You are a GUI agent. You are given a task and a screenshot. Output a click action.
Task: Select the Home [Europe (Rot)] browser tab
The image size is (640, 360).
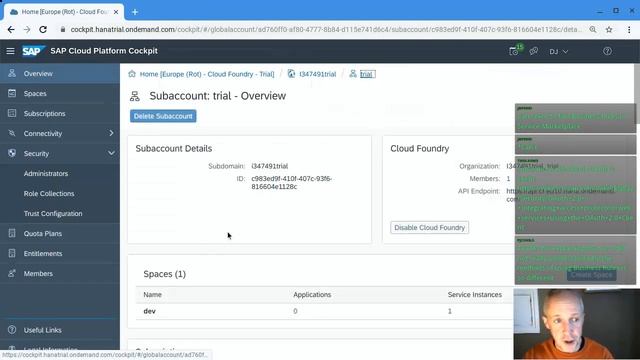point(63,12)
